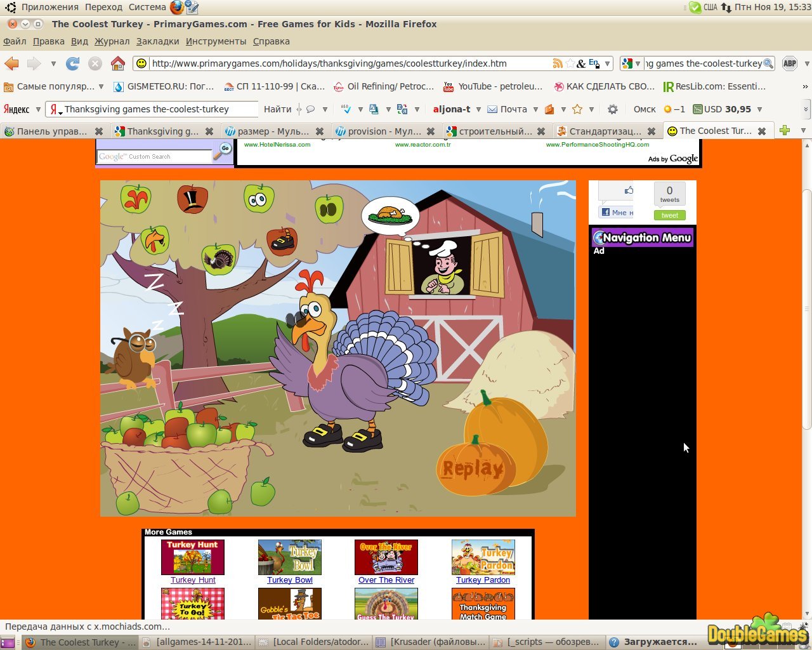Expand the Самые популяр... bookmarks folder
Image resolution: width=812 pixels, height=650 pixels.
53,86
